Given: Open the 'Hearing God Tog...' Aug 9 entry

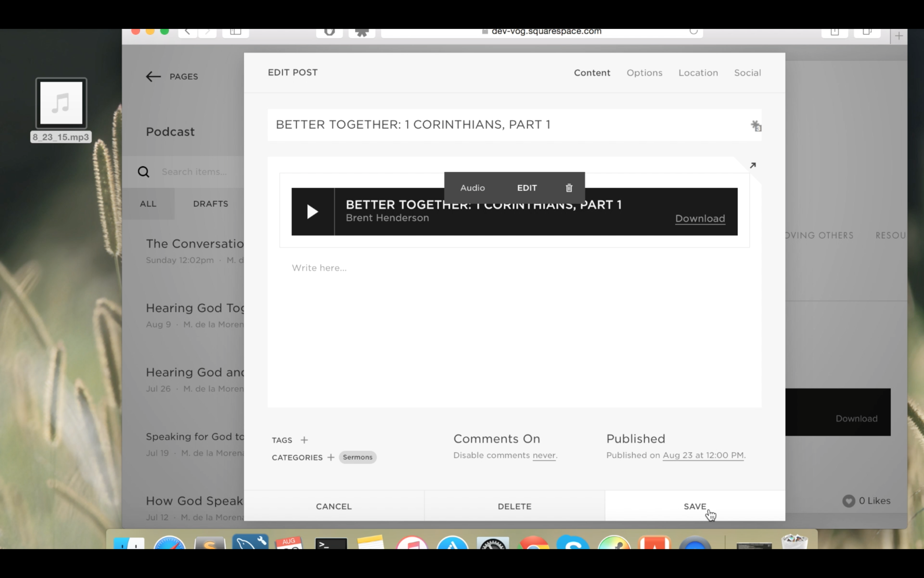Looking at the screenshot, I should (x=195, y=315).
